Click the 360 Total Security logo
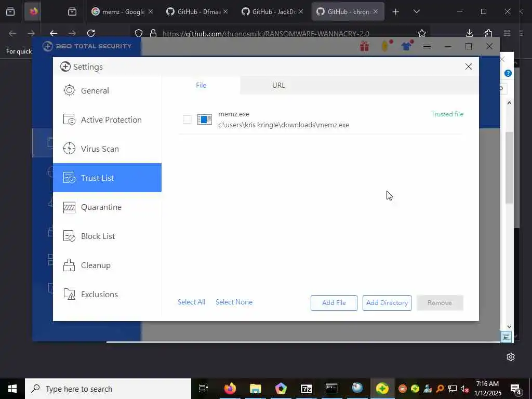The image size is (532, 399). click(87, 46)
